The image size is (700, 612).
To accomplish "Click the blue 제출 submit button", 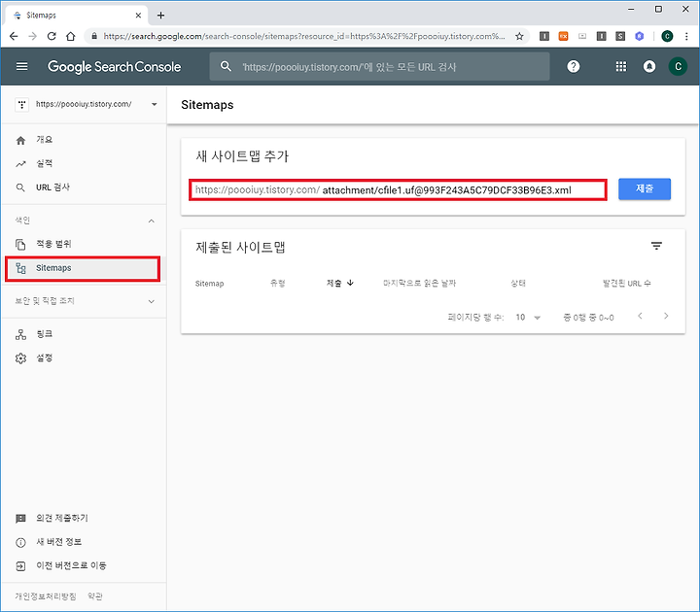I will point(645,188).
